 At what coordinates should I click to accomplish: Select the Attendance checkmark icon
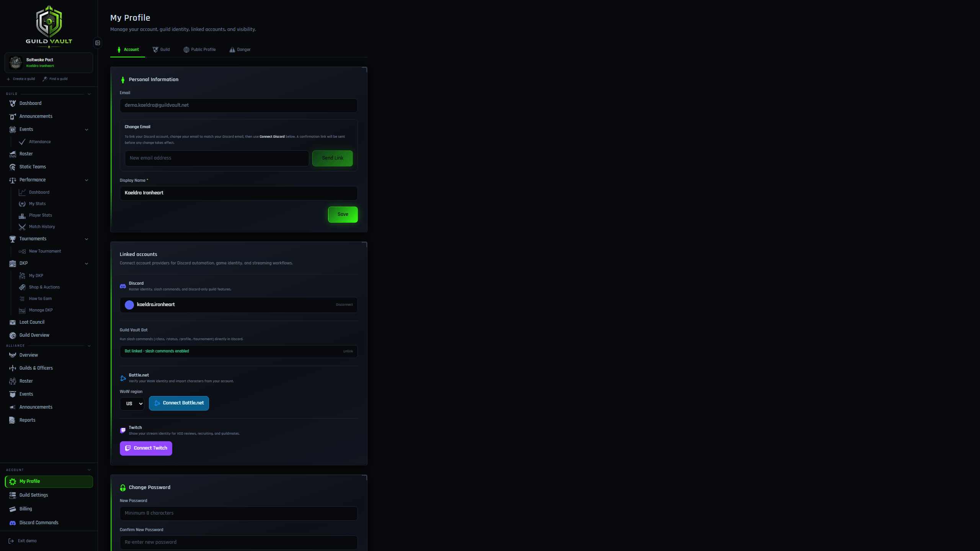click(22, 142)
